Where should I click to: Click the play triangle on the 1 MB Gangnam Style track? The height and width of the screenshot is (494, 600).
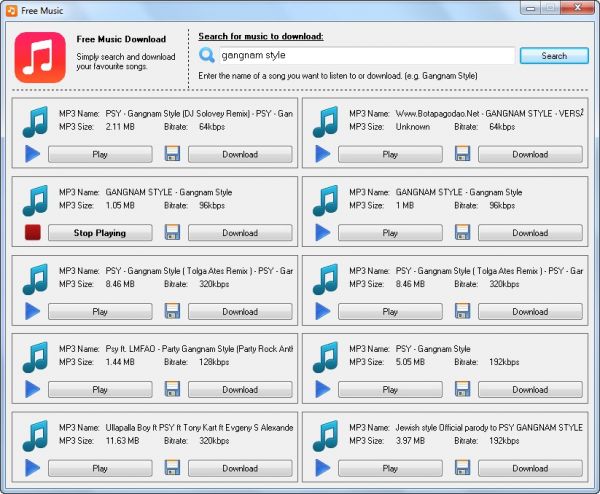tap(323, 233)
